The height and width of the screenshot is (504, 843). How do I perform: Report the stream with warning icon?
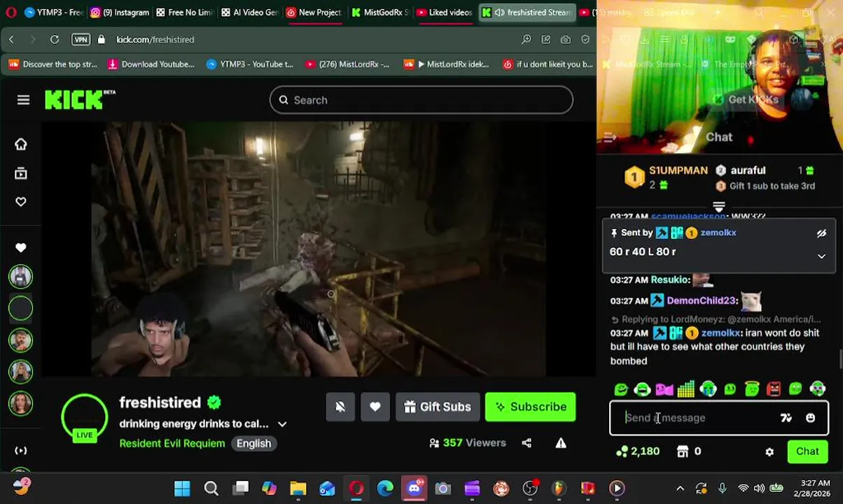(x=561, y=443)
